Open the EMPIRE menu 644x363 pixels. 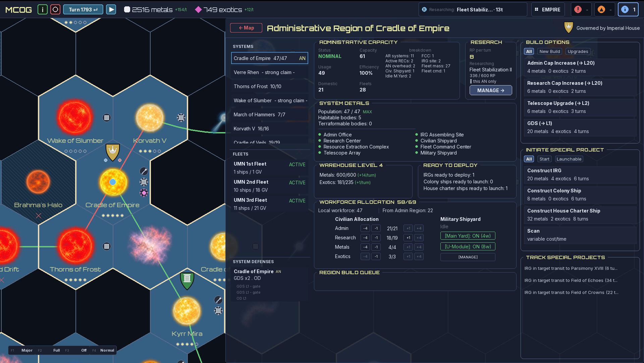(x=548, y=9)
